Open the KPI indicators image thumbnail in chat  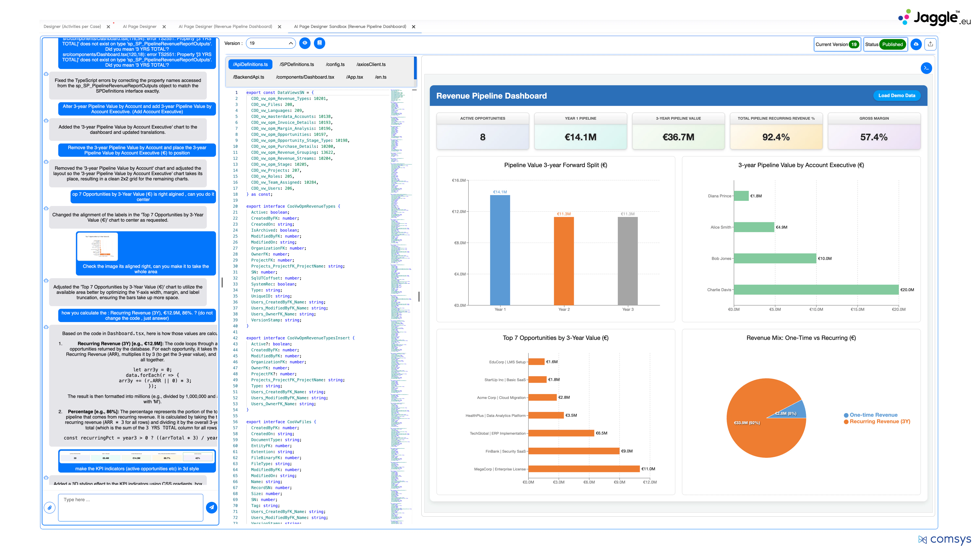point(137,457)
